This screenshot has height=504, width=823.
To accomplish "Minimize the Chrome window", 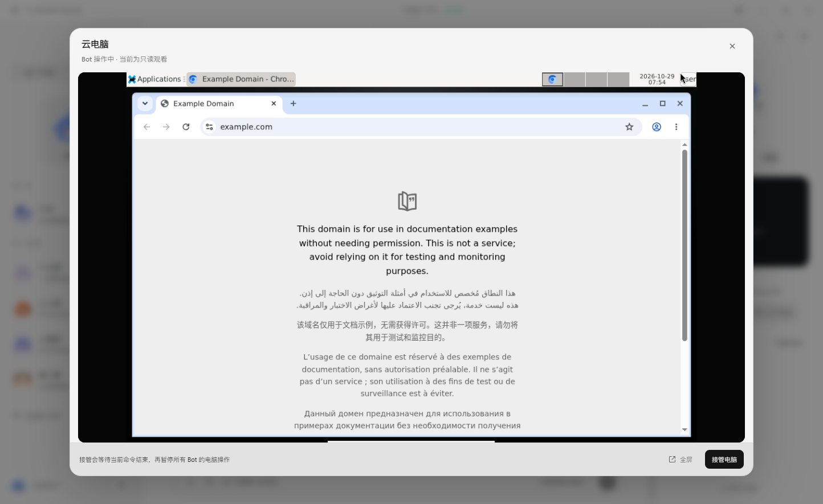I will [645, 104].
